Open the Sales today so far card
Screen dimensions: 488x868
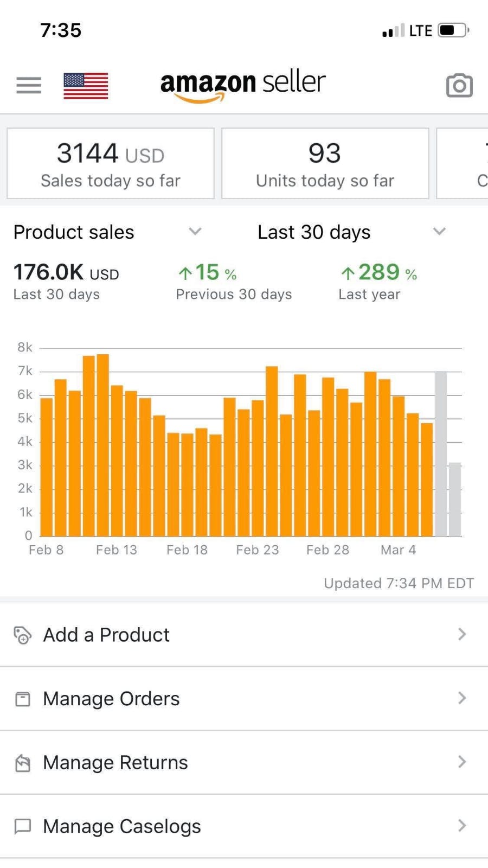pyautogui.click(x=111, y=163)
